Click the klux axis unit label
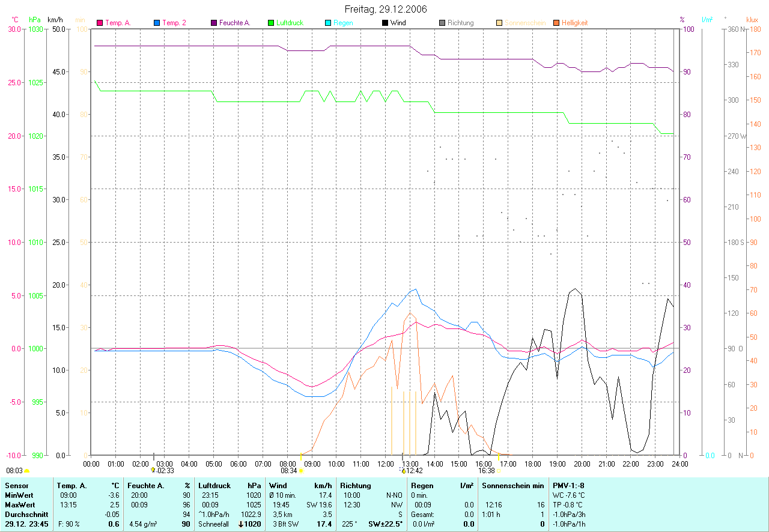Viewport: 769px width, 532px height. point(752,19)
